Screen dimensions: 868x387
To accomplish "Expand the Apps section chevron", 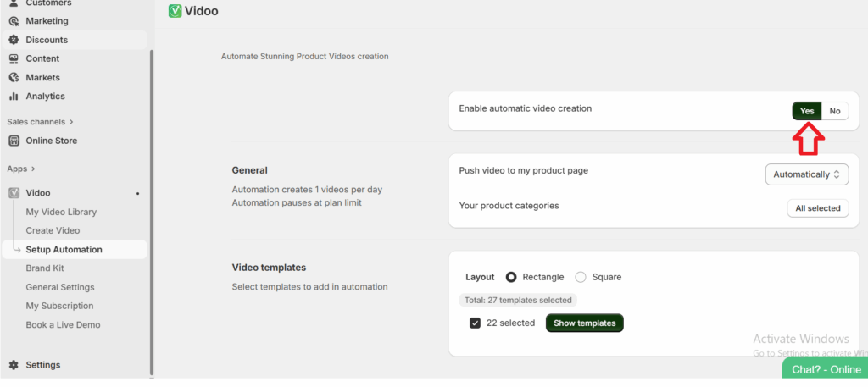I will 32,169.
